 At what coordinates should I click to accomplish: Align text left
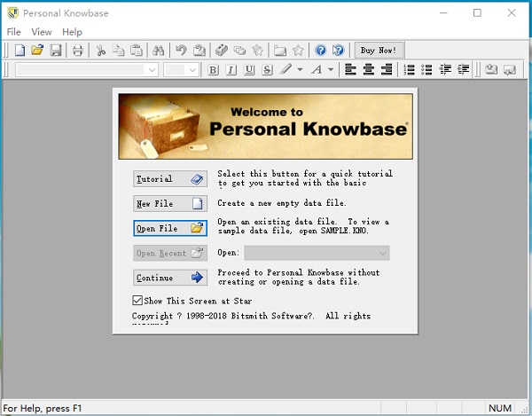tap(350, 69)
